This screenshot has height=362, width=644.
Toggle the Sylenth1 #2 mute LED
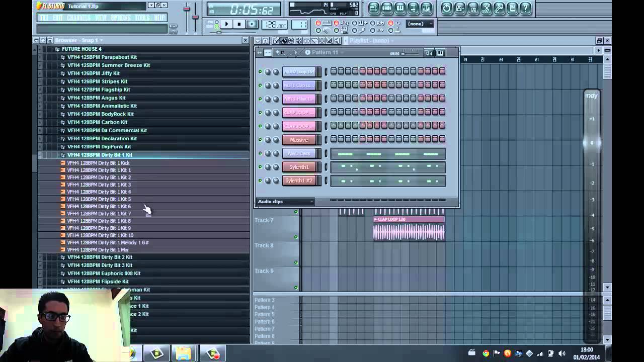tap(260, 180)
